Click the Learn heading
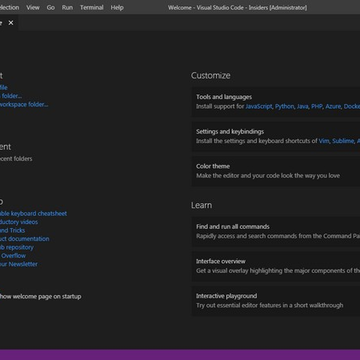The width and height of the screenshot is (360, 360). [201, 205]
